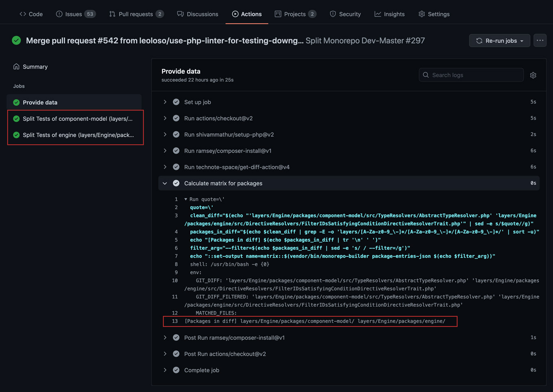Click the setup-php step check icon

176,134
